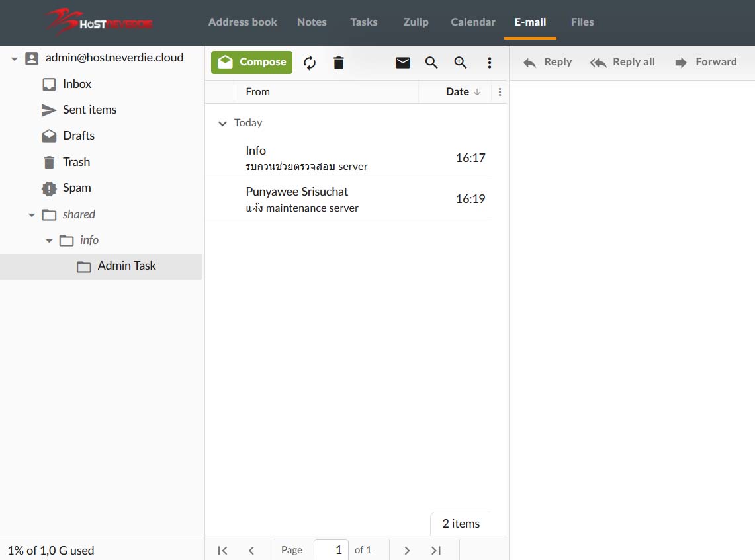Go to the last page of messages
Image resolution: width=755 pixels, height=560 pixels.
(x=436, y=550)
